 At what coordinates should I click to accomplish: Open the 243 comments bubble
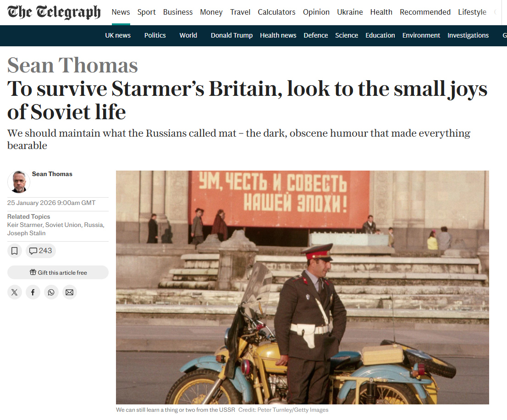pyautogui.click(x=40, y=251)
